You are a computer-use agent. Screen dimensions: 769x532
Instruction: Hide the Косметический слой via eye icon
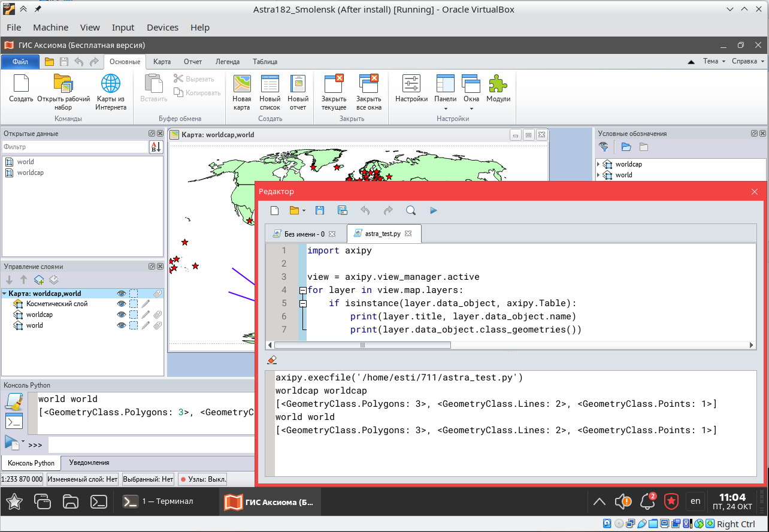(x=122, y=304)
